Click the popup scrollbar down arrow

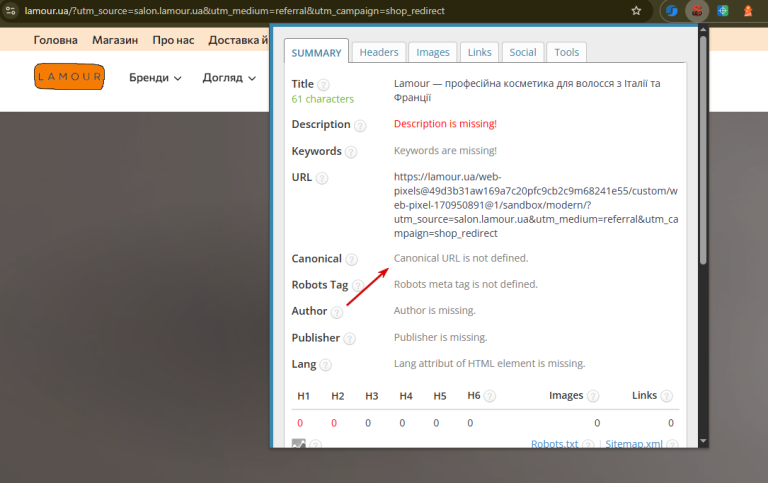tap(703, 441)
